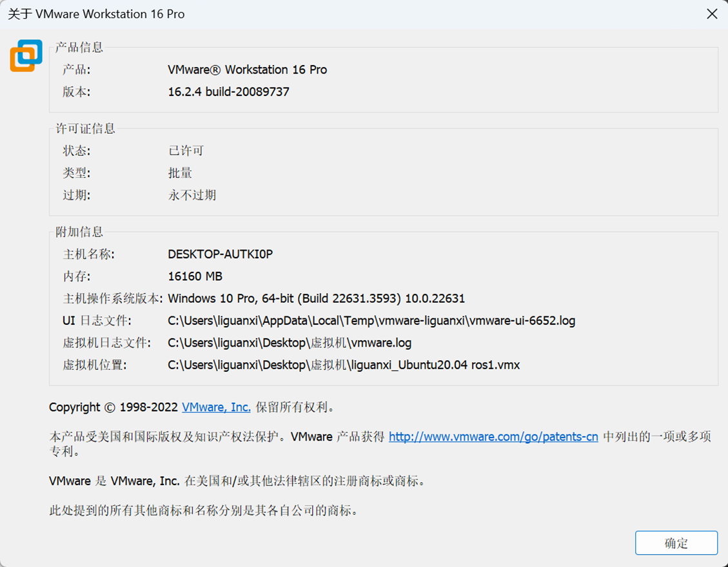This screenshot has height=567, width=728.
Task: Close the About VMware Workstation dialog
Action: pos(712,14)
